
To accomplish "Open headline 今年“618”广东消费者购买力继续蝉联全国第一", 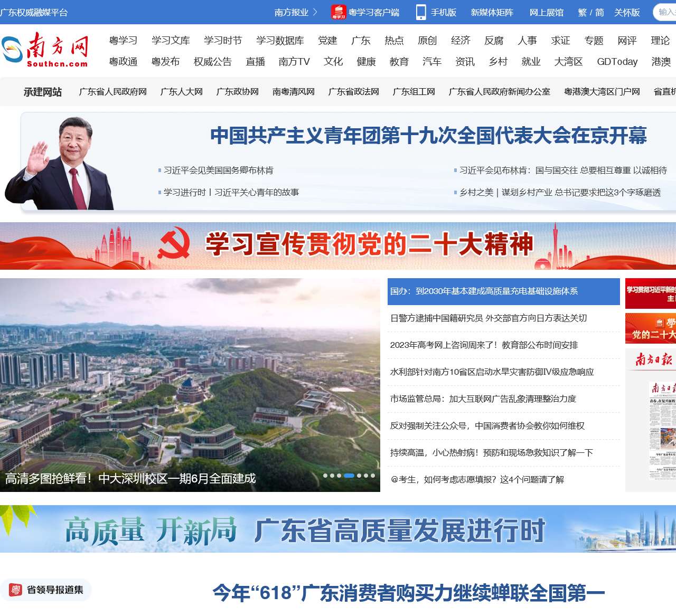I will [409, 593].
